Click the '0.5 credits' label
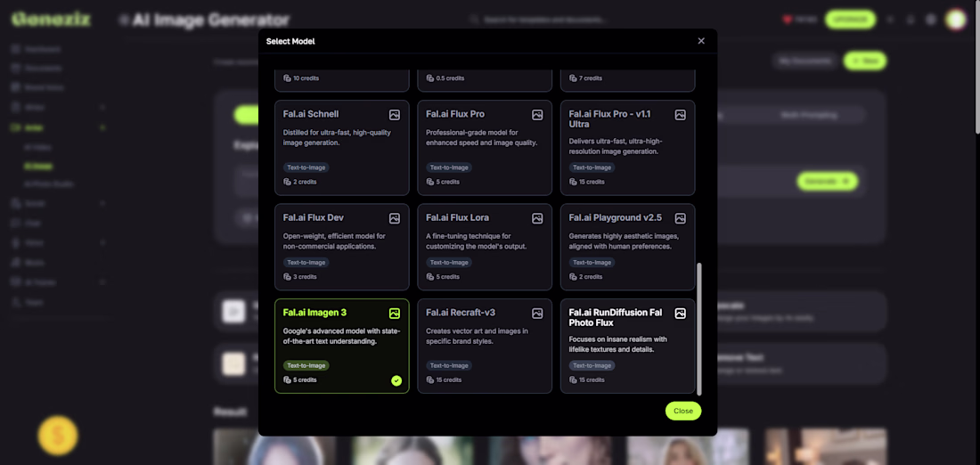980x465 pixels. click(x=450, y=78)
